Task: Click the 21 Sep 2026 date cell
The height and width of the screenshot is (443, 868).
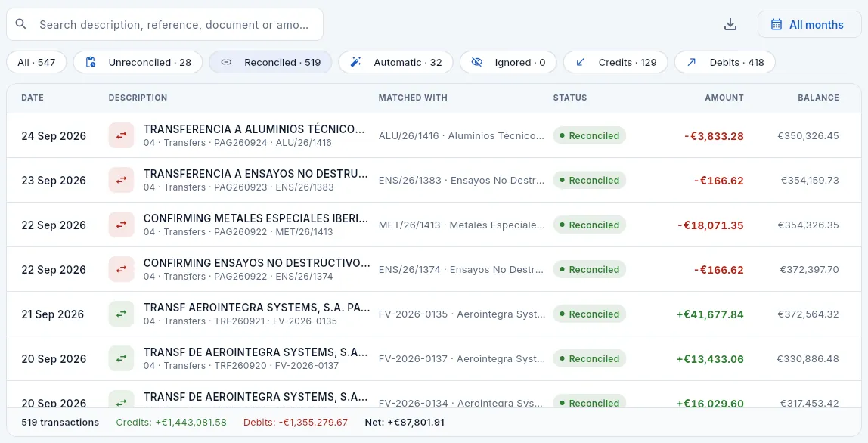Action: pyautogui.click(x=53, y=314)
